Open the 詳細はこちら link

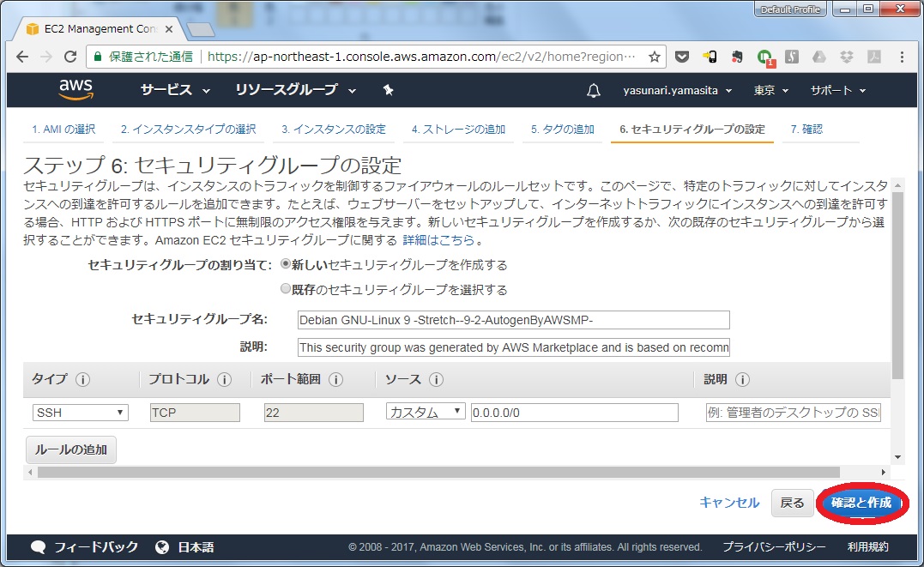click(438, 240)
